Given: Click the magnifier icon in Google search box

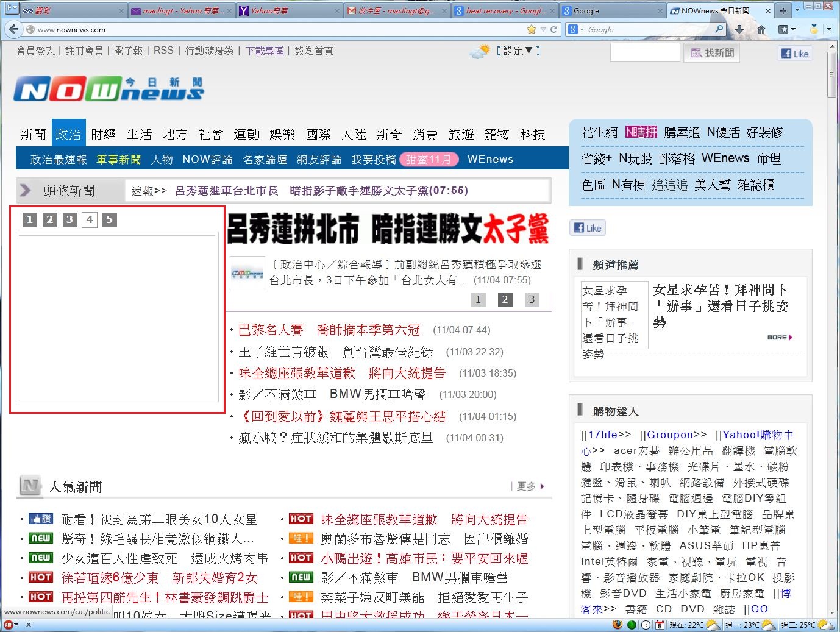Looking at the screenshot, I should 719,29.
